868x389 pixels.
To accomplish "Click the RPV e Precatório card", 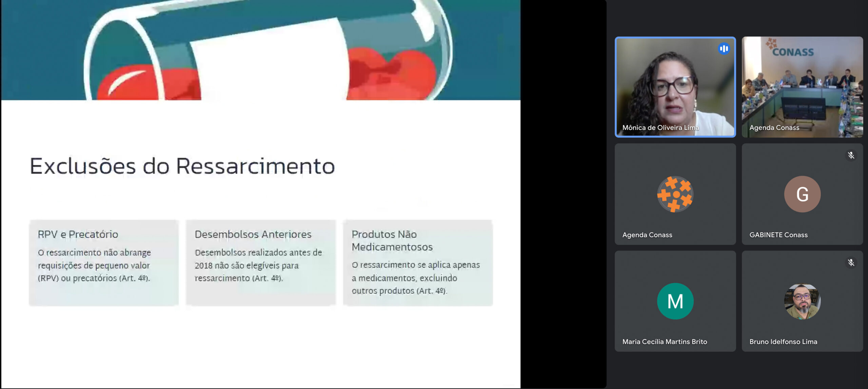I will pos(104,263).
